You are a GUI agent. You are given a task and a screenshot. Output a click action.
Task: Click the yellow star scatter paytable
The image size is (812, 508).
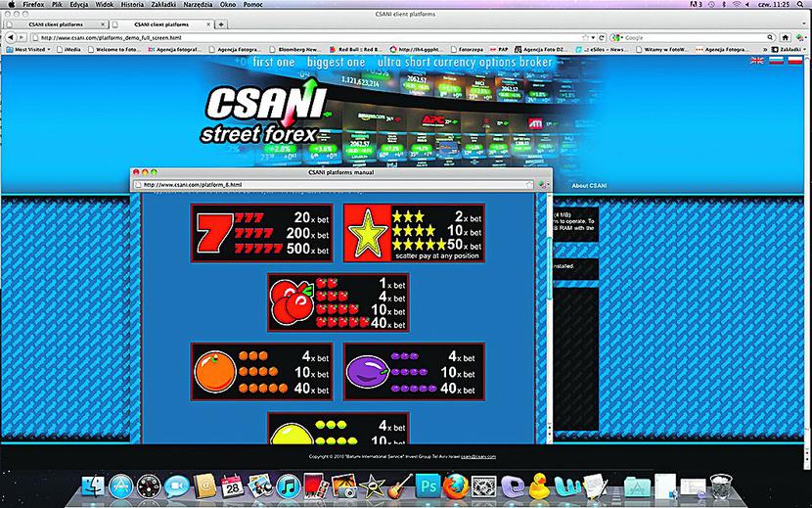pyautogui.click(x=414, y=233)
